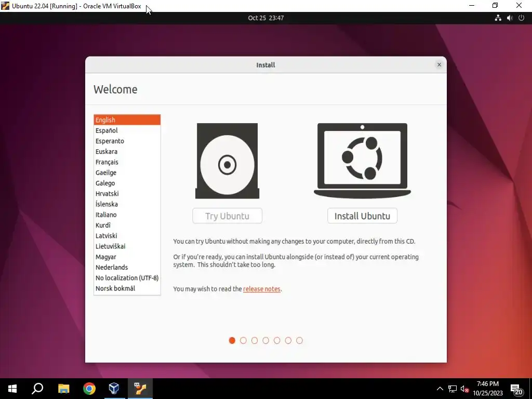Screen dimensions: 532x399
Task: Select Esperanto in the language list
Action: point(127,141)
